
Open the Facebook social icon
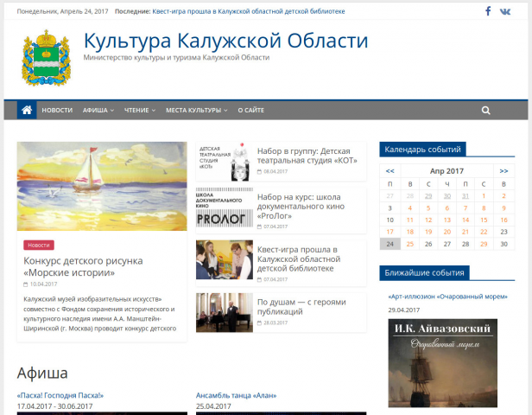coord(488,11)
